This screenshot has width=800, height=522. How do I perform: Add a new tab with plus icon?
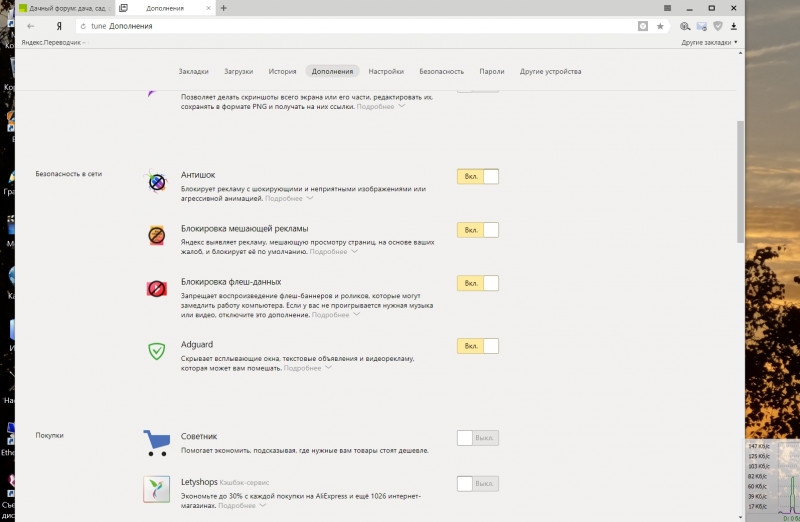pyautogui.click(x=223, y=8)
